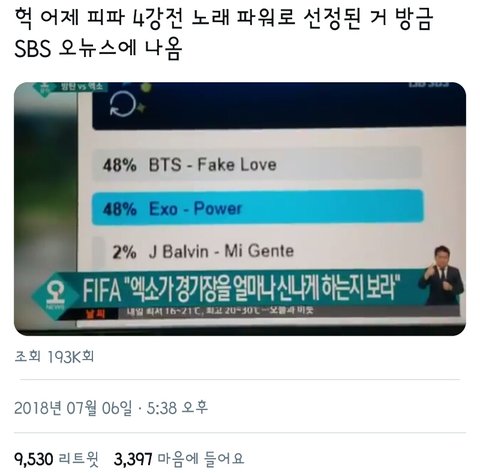Click the 5:38 오후 time stamp
480x473 pixels.
click(x=177, y=408)
